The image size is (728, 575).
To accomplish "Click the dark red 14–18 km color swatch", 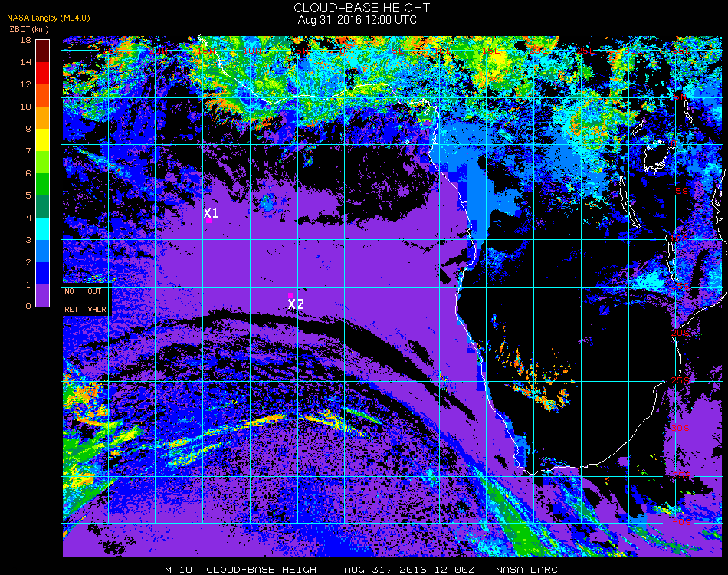I will 42,51.
